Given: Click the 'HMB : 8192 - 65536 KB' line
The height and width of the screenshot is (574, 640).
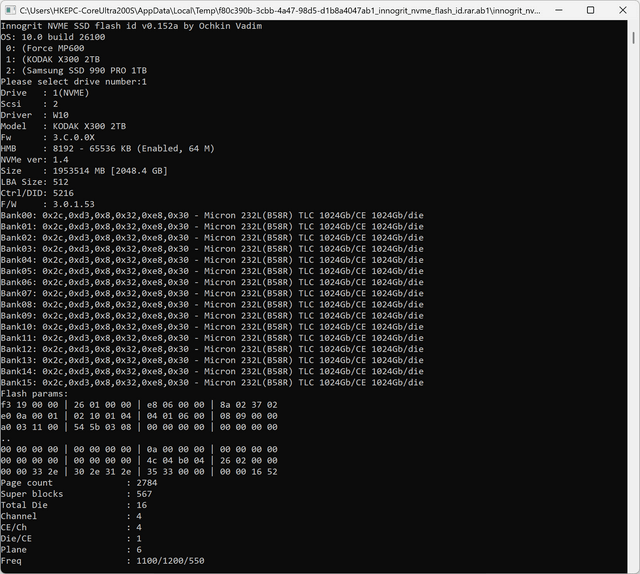Looking at the screenshot, I should 108,149.
